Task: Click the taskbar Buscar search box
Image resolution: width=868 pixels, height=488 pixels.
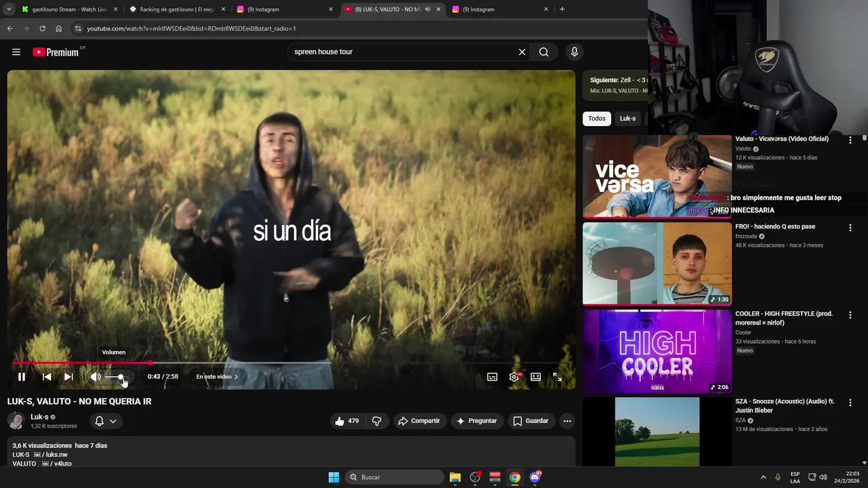Action: (x=394, y=477)
